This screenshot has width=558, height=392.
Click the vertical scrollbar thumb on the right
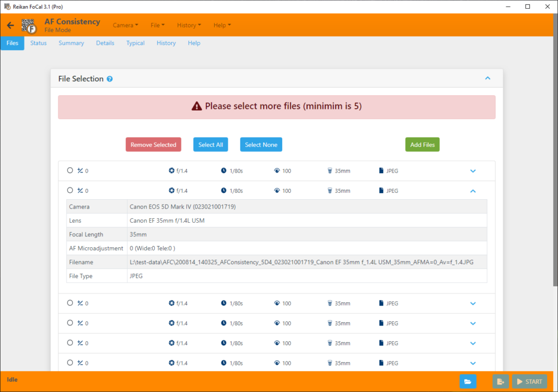click(555, 150)
